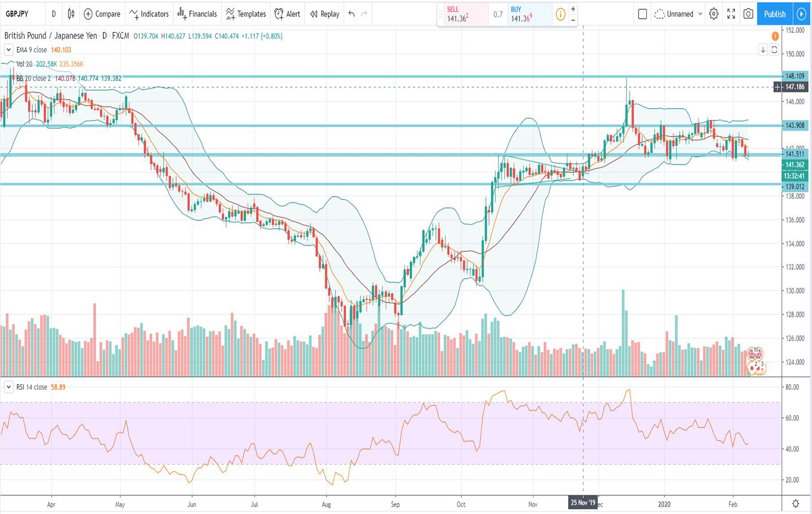812x514 pixels.
Task: Toggle the layout square checkbox beside Unnamed
Action: click(642, 14)
